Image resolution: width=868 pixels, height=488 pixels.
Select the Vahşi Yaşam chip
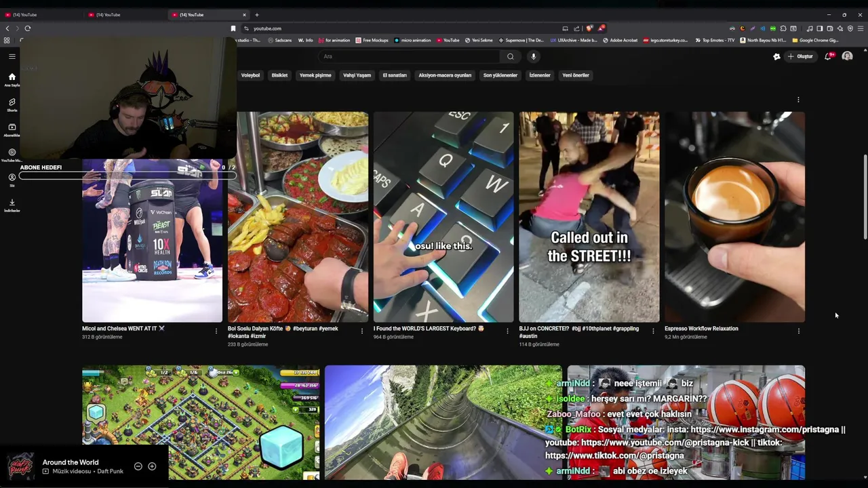coord(357,75)
